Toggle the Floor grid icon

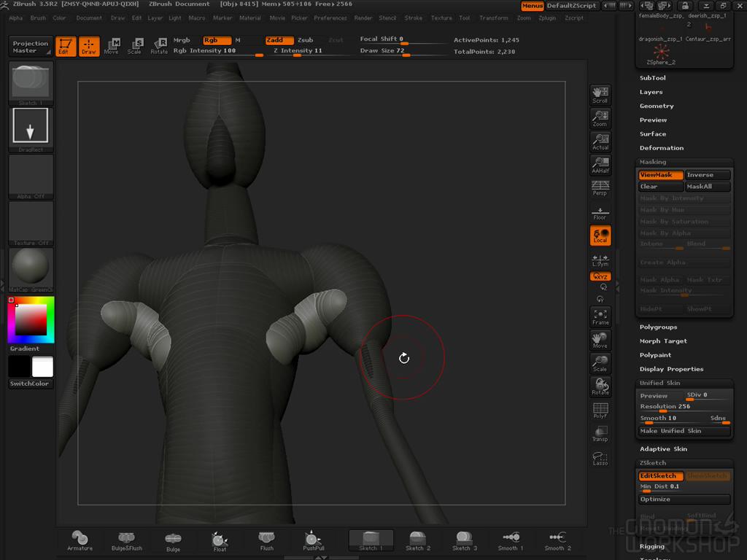coord(600,211)
